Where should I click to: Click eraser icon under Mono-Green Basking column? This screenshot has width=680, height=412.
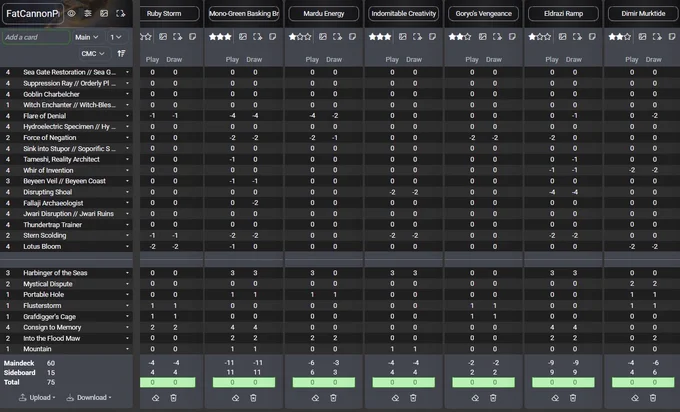pyautogui.click(x=235, y=398)
